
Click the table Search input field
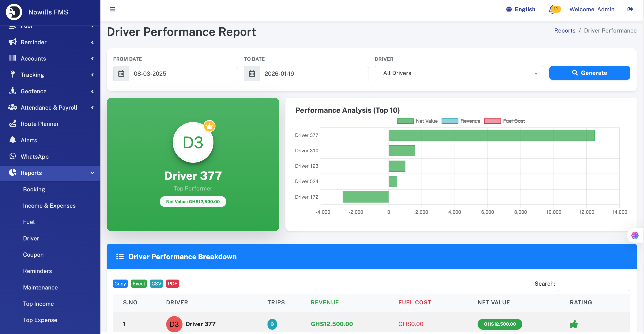click(594, 284)
